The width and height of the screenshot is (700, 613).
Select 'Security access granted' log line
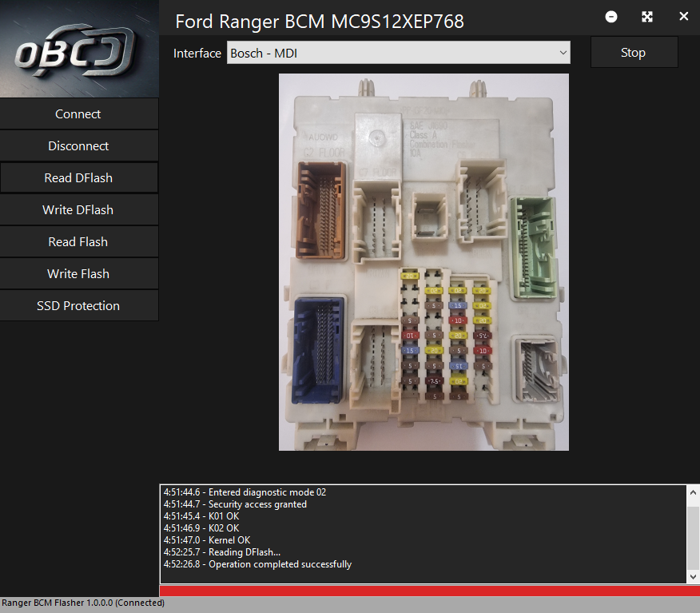coord(235,504)
